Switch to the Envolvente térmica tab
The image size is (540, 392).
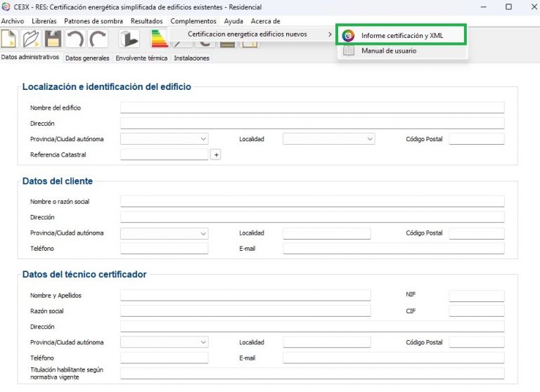[142, 58]
